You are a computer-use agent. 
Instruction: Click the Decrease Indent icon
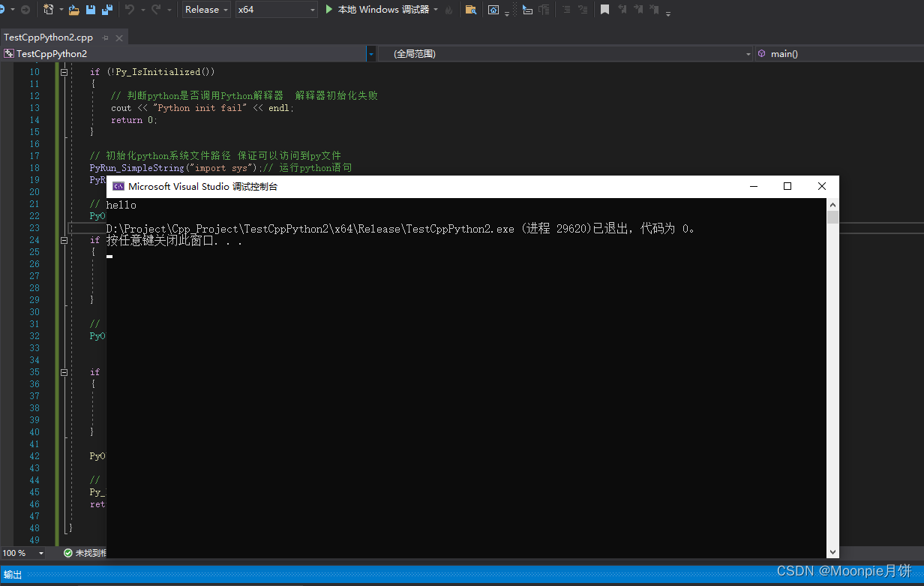(x=565, y=10)
